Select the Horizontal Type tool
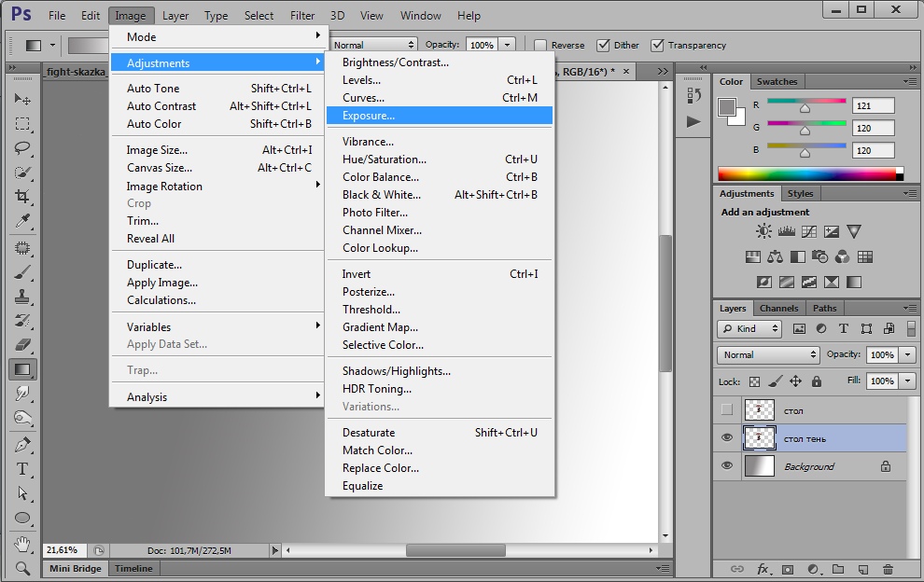The image size is (924, 582). [x=22, y=469]
